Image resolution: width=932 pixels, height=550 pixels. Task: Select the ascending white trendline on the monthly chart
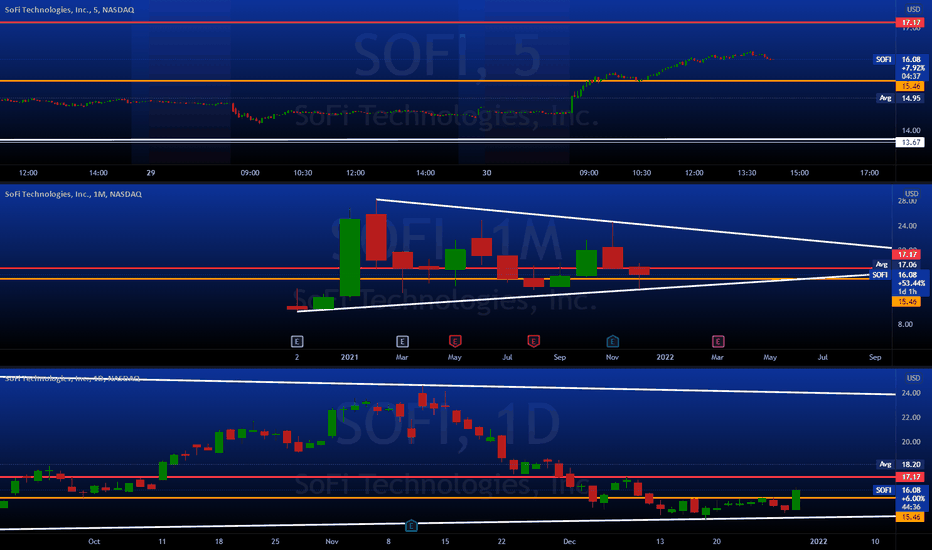pyautogui.click(x=582, y=293)
